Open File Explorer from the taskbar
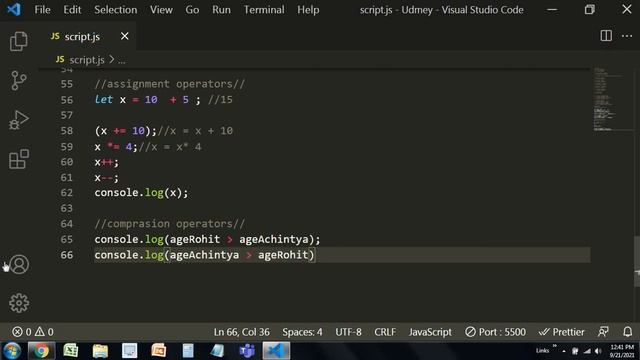 (x=100, y=351)
